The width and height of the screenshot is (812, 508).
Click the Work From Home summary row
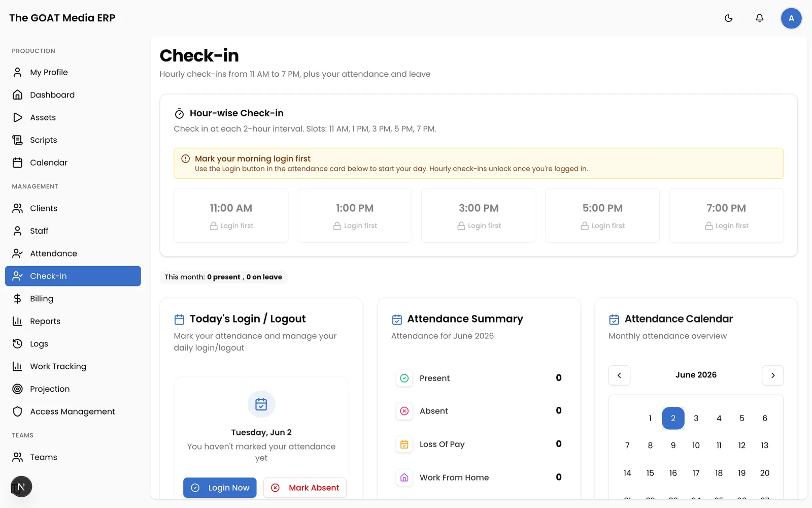479,478
